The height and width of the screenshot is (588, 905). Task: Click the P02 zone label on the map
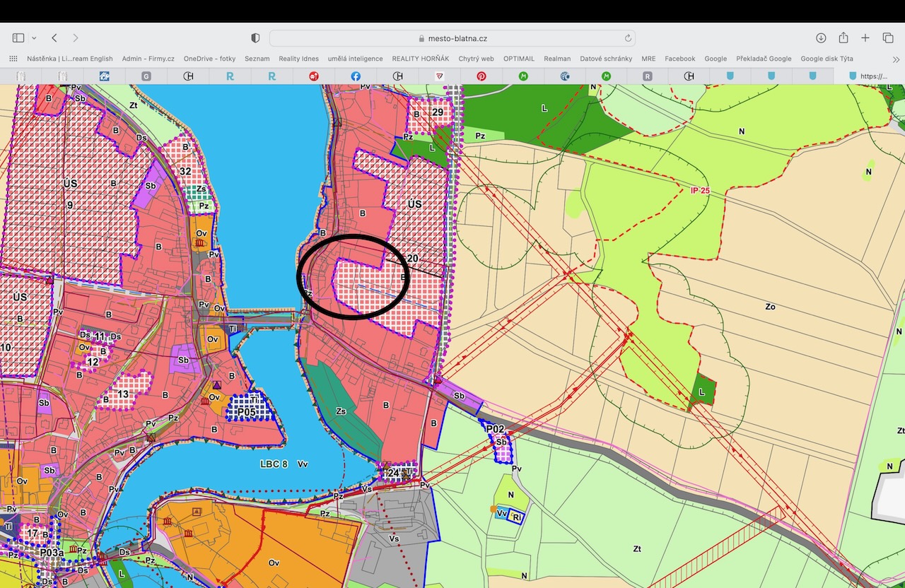[x=495, y=429]
